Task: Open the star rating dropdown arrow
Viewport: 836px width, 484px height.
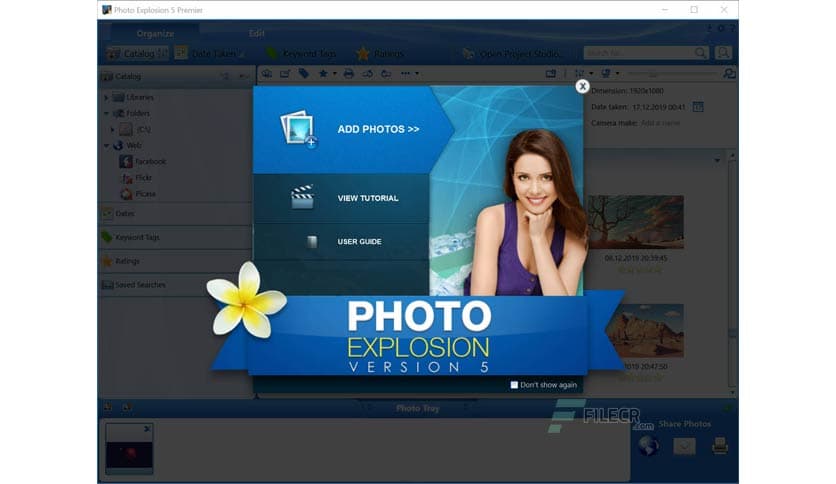Action: [335, 74]
